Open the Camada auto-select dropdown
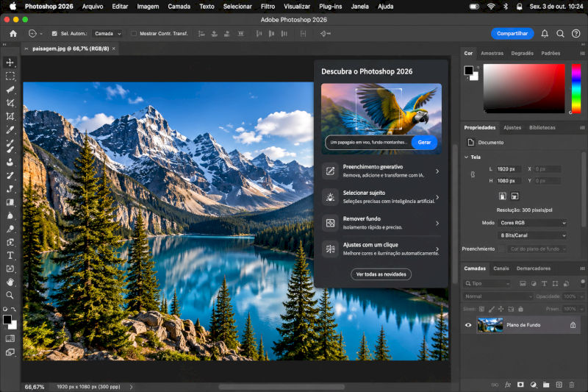Image resolution: width=588 pixels, height=392 pixels. [107, 34]
